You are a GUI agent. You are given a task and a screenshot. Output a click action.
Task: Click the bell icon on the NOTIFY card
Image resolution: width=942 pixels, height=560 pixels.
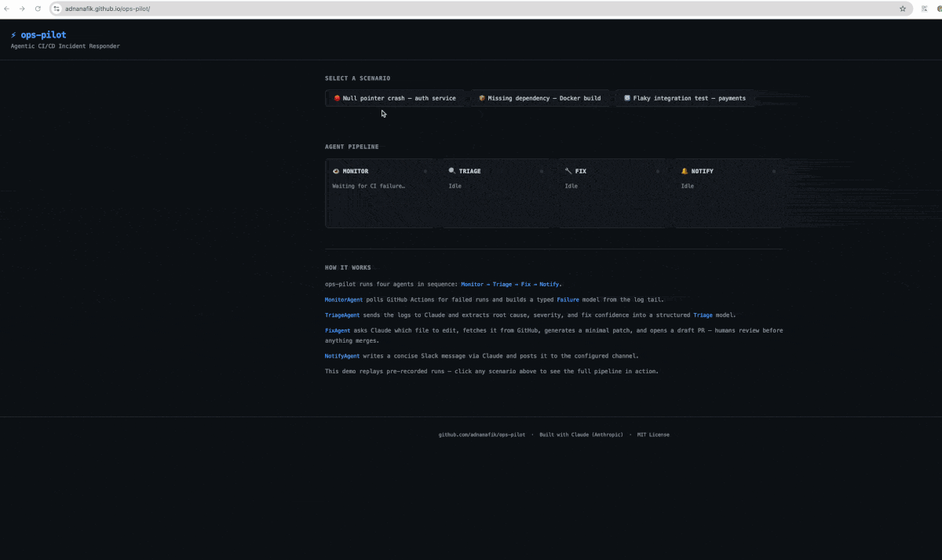(x=683, y=171)
